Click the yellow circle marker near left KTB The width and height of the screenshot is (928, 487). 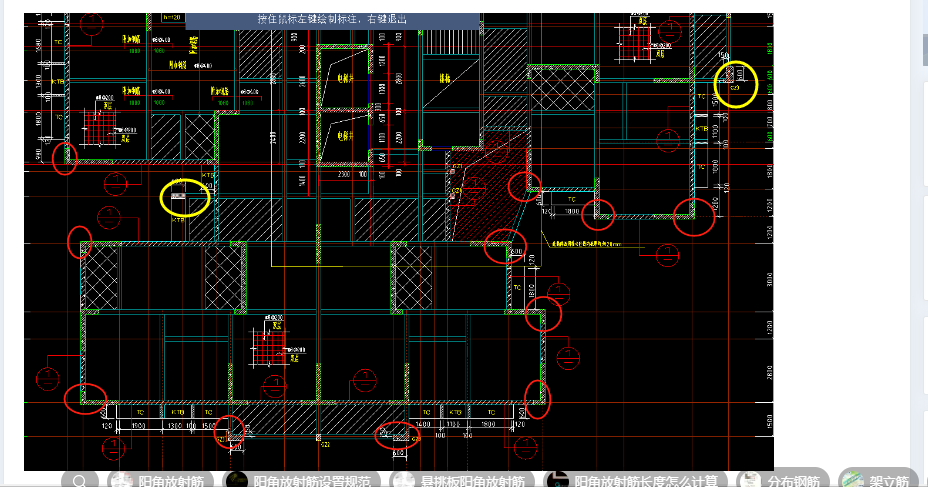tap(185, 198)
